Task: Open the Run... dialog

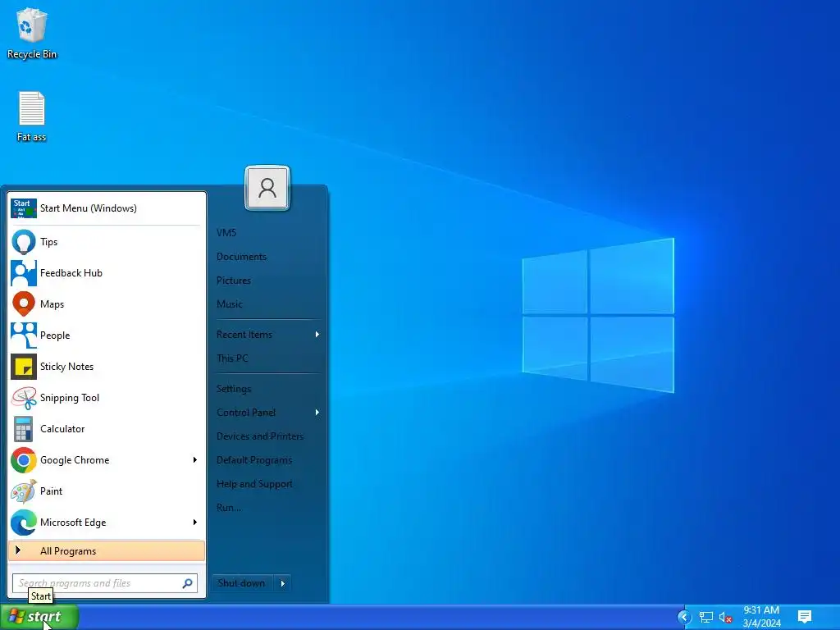Action: (x=229, y=508)
